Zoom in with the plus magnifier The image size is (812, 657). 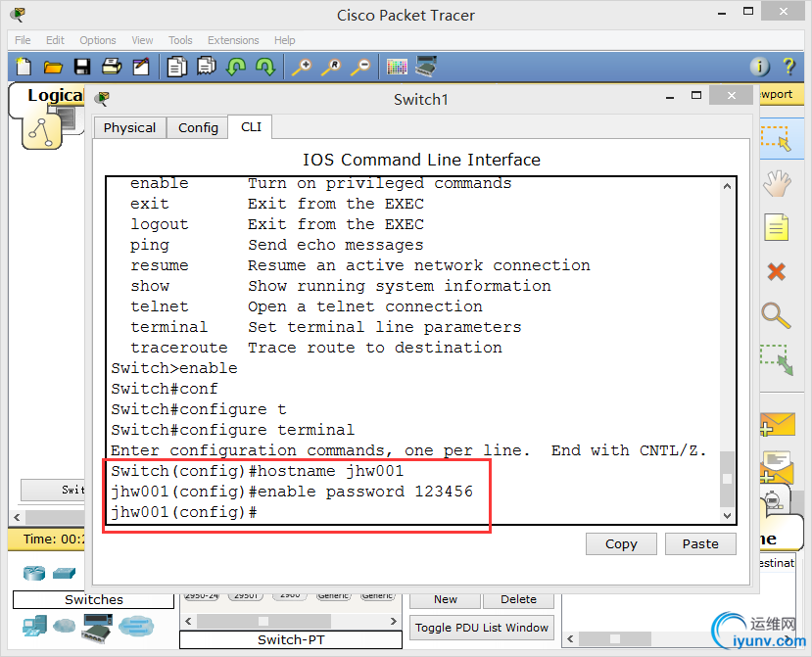[x=302, y=68]
